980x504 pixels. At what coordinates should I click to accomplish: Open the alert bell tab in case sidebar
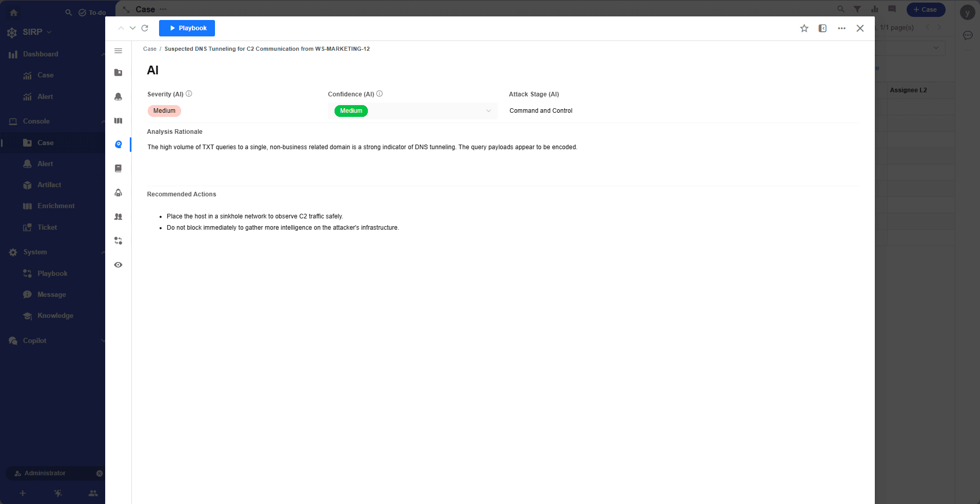(118, 96)
